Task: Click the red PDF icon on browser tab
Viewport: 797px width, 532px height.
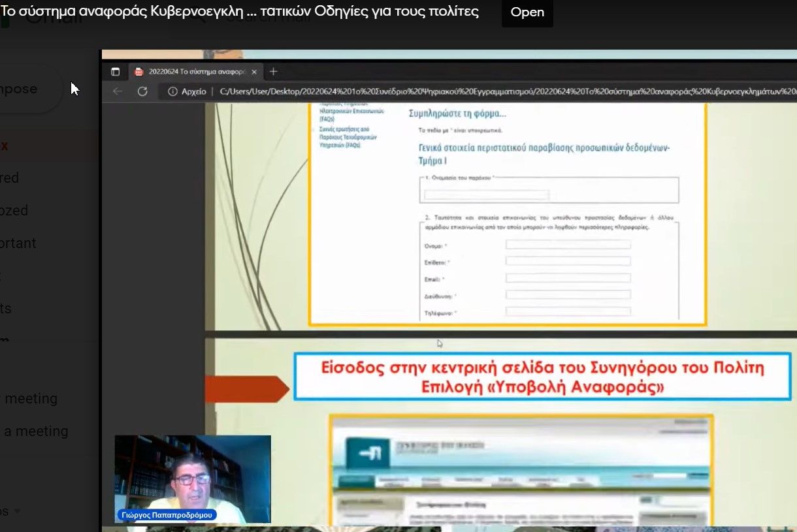Action: [139, 72]
